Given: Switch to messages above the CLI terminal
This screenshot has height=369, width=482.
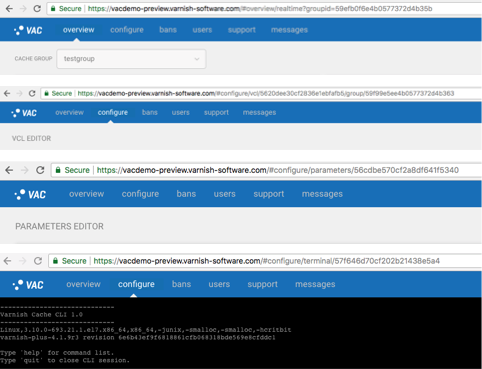Looking at the screenshot, I should 315,284.
